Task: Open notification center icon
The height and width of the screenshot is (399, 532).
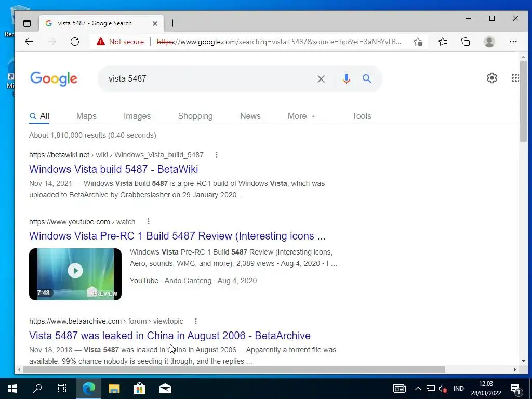Action: pos(515,389)
